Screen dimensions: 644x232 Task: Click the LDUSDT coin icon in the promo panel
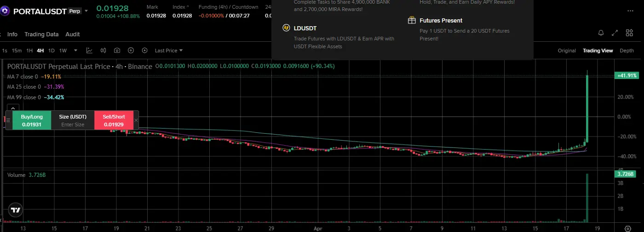click(x=286, y=28)
